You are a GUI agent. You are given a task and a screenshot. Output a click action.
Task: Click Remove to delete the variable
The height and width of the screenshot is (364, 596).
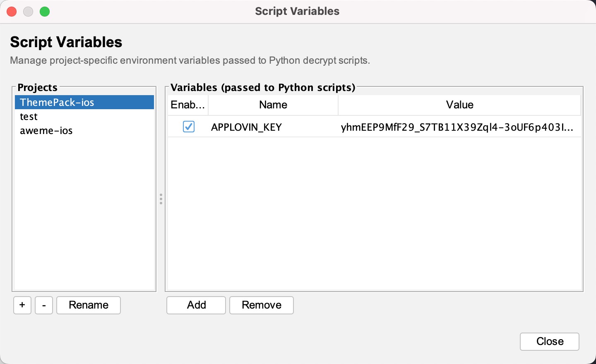[x=262, y=305]
